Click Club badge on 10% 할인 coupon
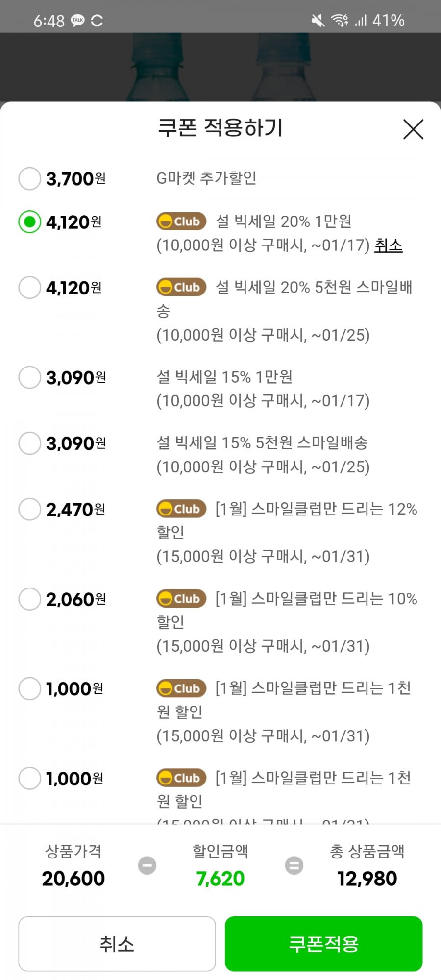Screen dimensions: 441x980 tap(181, 598)
